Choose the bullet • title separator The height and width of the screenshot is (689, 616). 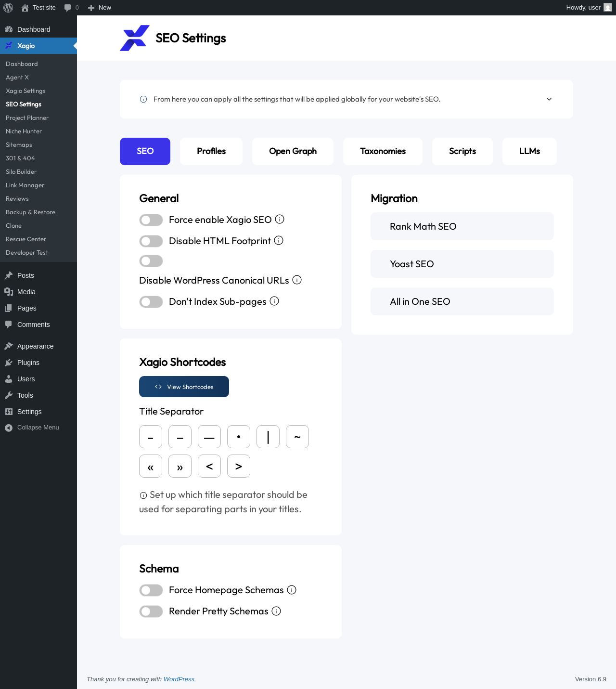[239, 437]
